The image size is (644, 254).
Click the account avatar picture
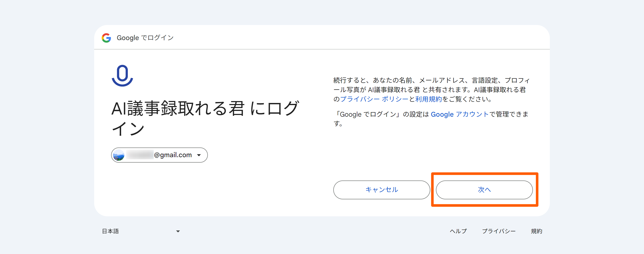click(x=119, y=155)
